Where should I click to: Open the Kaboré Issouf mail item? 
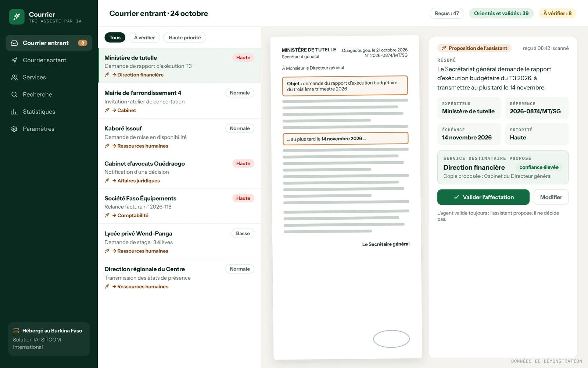179,137
